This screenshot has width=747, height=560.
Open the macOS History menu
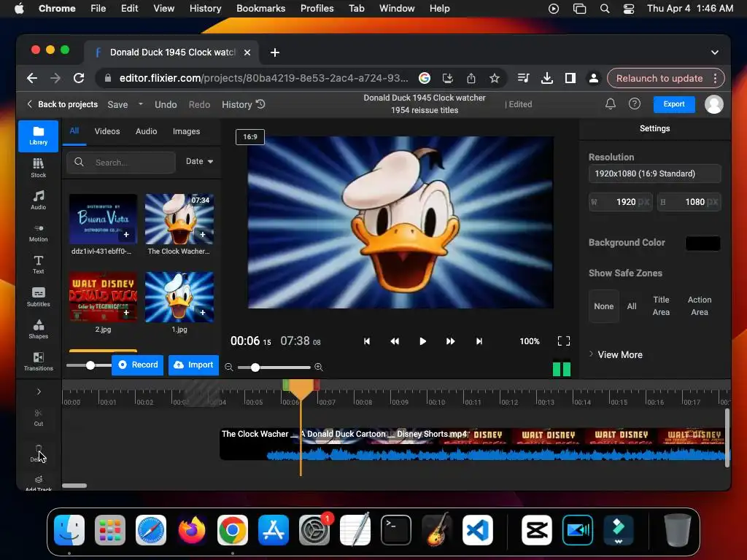(x=205, y=8)
